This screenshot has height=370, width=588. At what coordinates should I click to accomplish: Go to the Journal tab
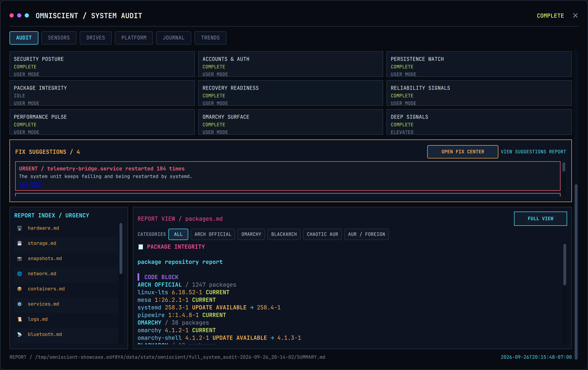[x=173, y=38]
